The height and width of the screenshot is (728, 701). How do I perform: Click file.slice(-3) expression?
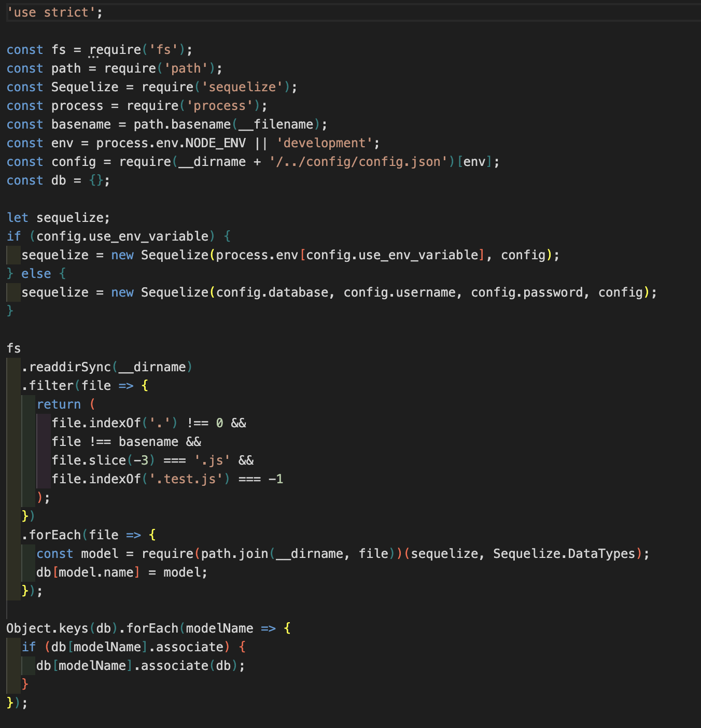[104, 460]
